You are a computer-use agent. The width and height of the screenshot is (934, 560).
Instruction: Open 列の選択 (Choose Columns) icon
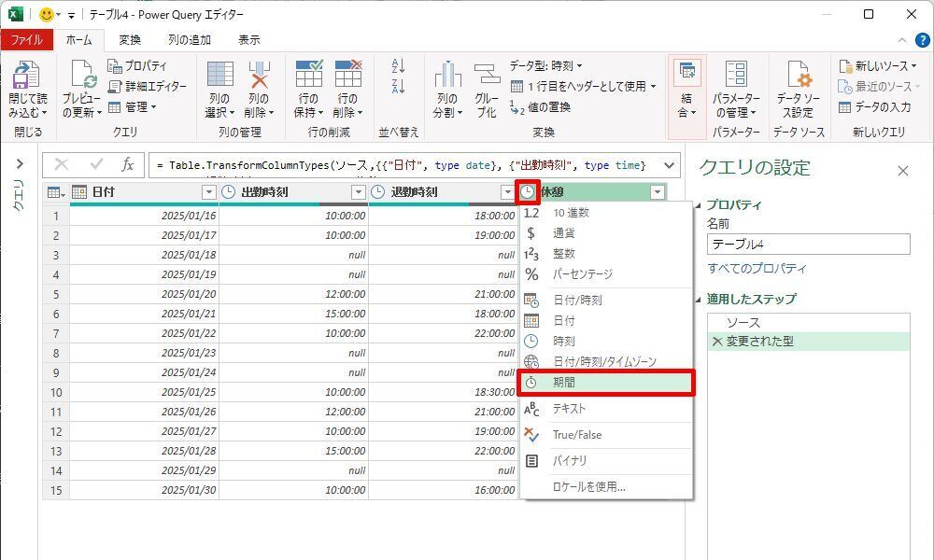219,77
